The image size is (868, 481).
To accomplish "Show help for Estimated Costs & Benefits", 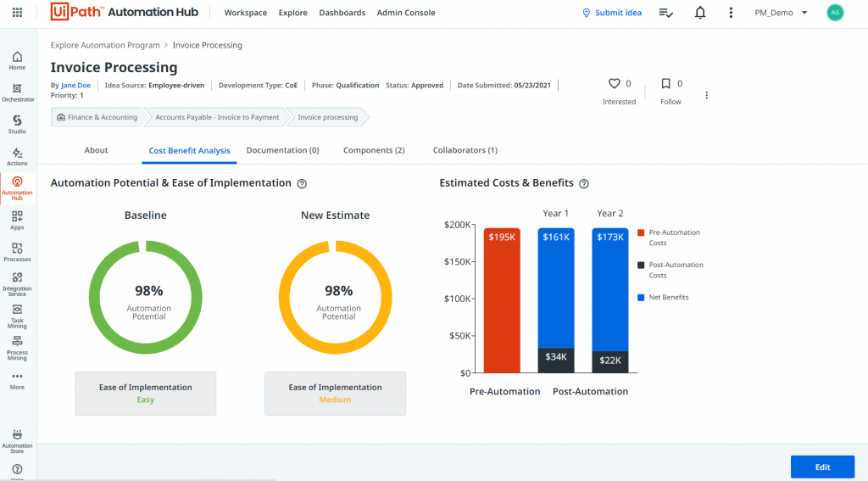I will 583,184.
